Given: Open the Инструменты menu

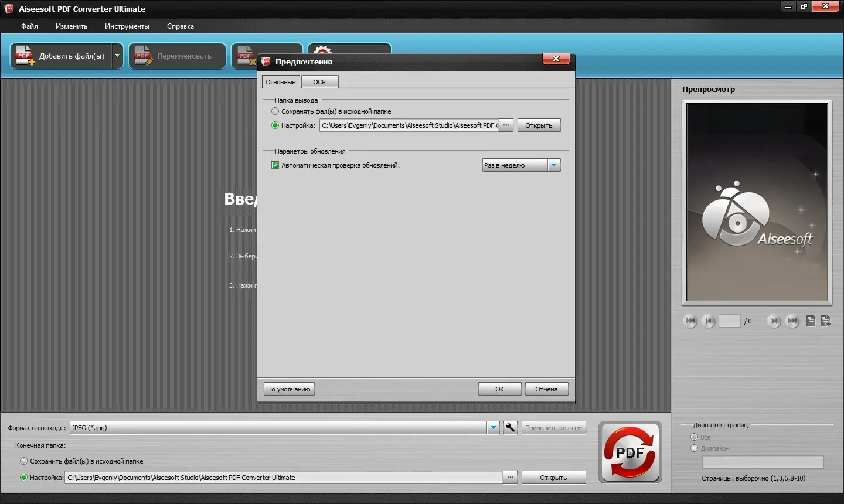Looking at the screenshot, I should 127,26.
